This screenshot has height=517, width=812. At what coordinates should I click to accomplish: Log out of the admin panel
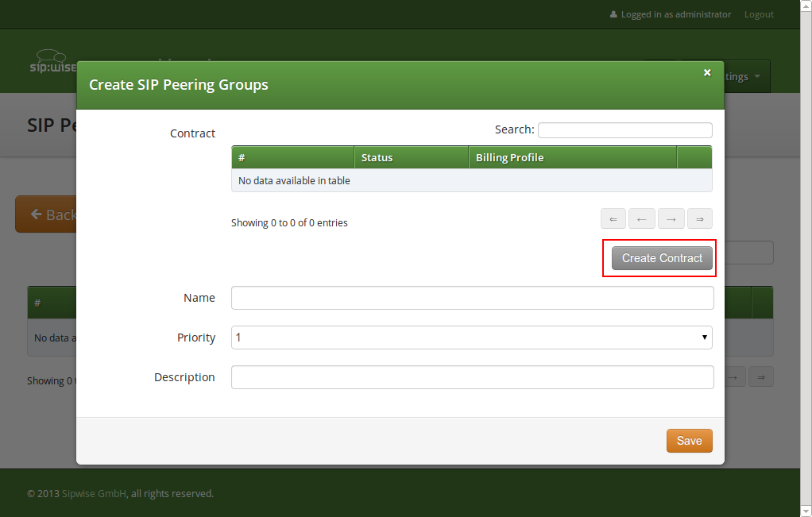(758, 14)
